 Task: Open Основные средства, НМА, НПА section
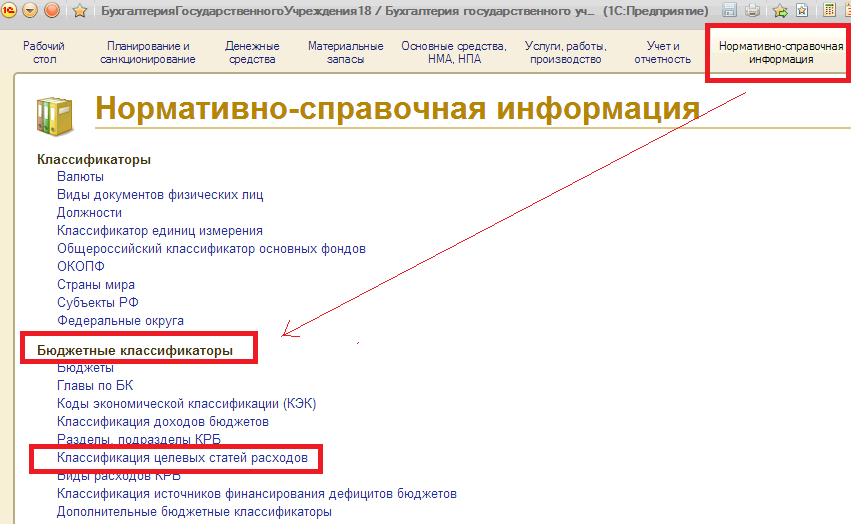click(454, 53)
